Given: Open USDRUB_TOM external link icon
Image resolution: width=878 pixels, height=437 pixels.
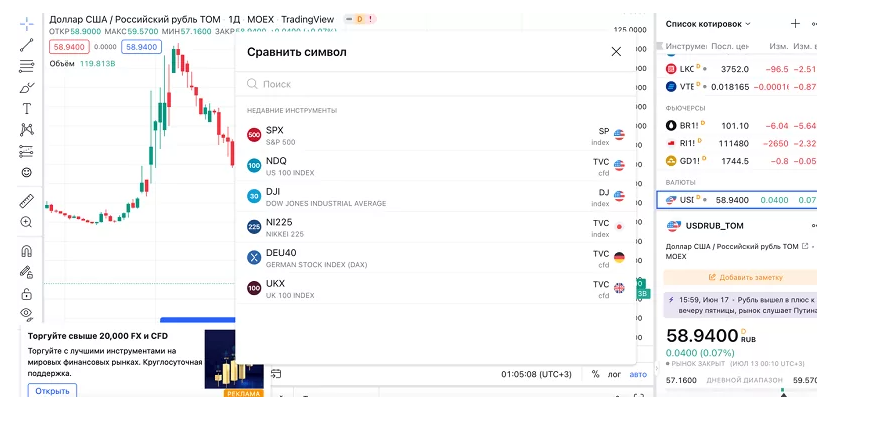Looking at the screenshot, I should coord(805,246).
